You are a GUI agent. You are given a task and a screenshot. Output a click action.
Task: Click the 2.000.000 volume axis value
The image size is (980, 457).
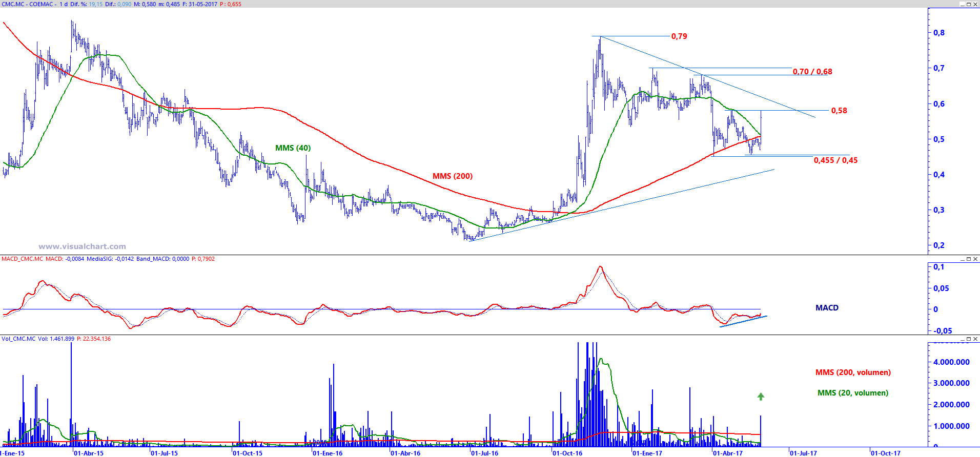[x=952, y=405]
